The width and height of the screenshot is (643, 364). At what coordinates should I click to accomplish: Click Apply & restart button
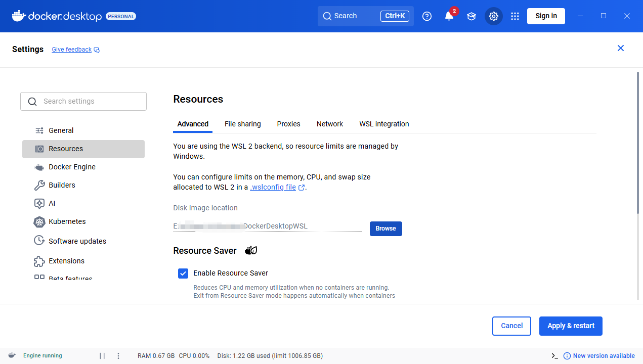pos(571,326)
